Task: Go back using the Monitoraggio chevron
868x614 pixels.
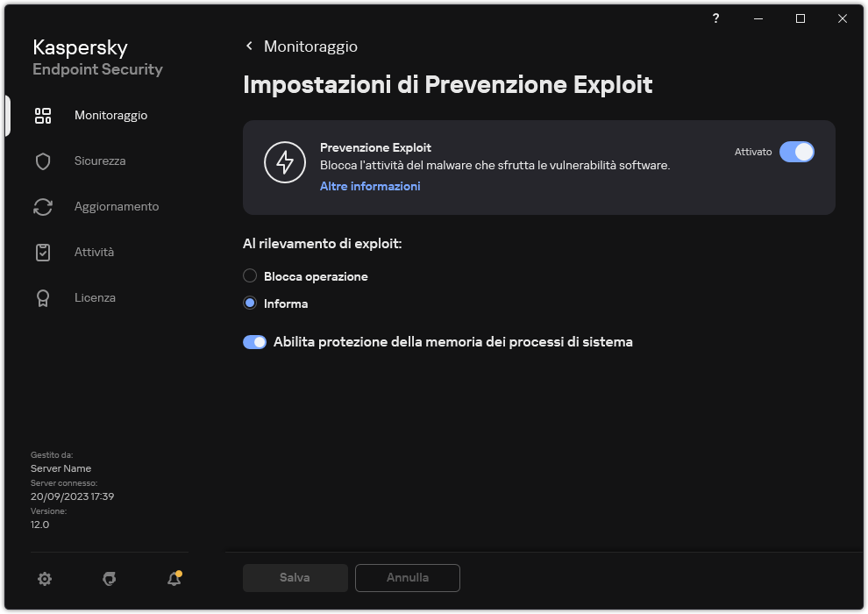Action: click(x=249, y=46)
